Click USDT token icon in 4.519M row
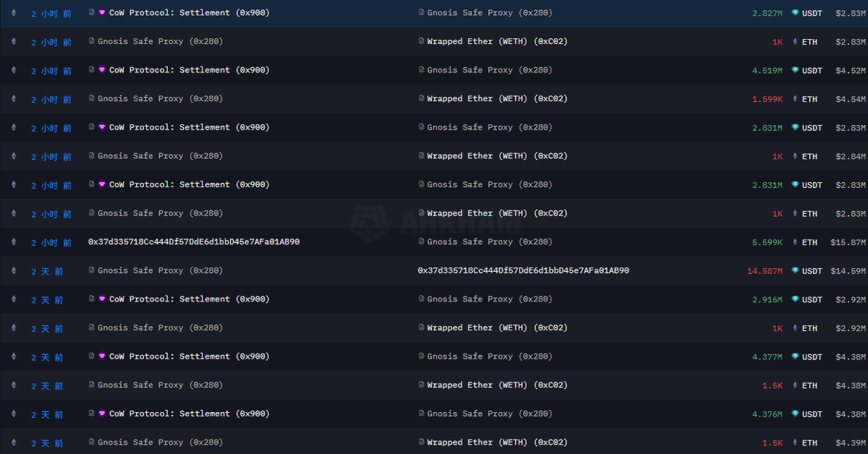 [795, 70]
